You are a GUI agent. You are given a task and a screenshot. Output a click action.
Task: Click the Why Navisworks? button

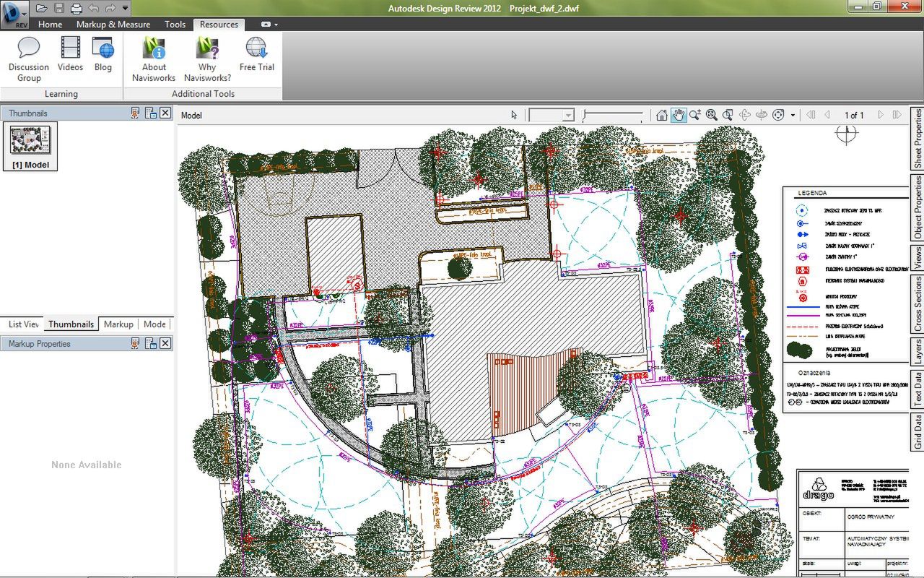coord(207,59)
